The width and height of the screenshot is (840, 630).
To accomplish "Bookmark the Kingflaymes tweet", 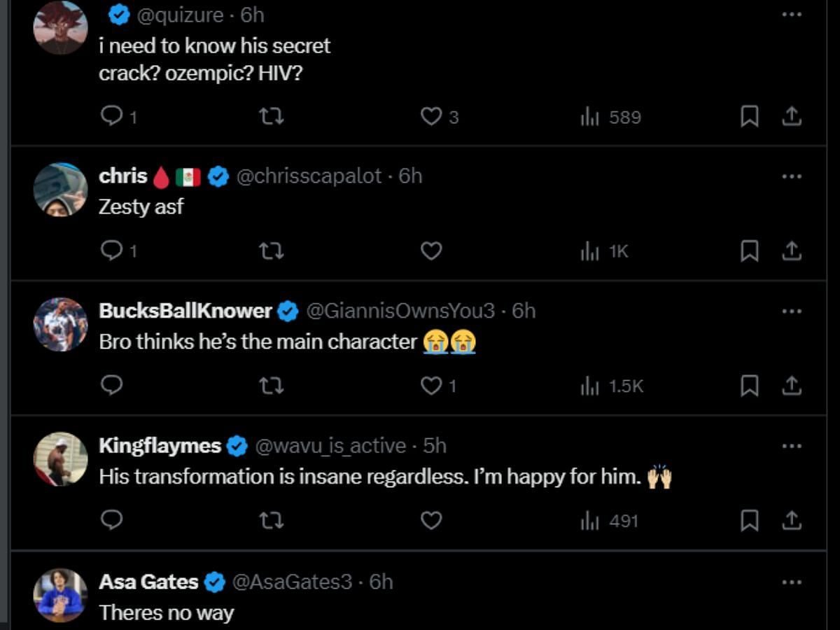I will [x=750, y=520].
